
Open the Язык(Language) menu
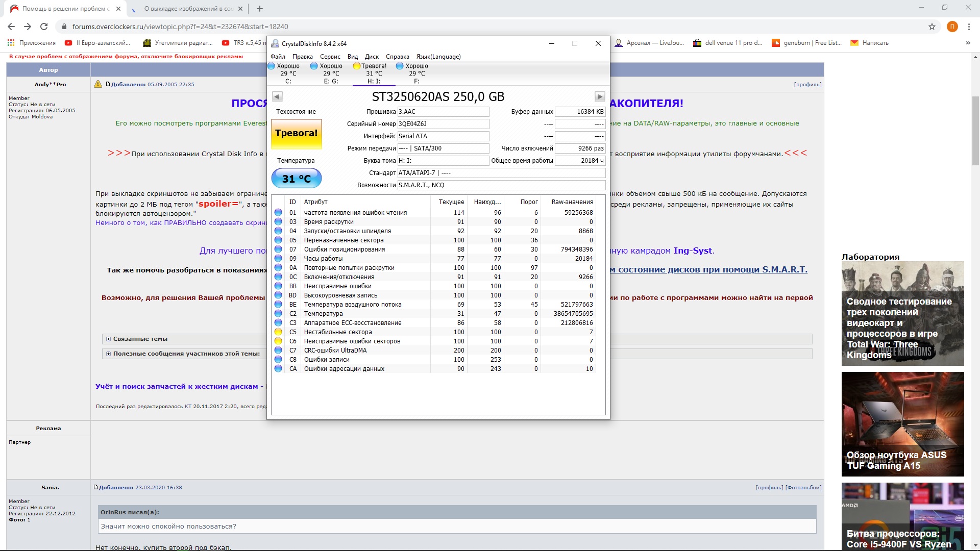pos(438,57)
